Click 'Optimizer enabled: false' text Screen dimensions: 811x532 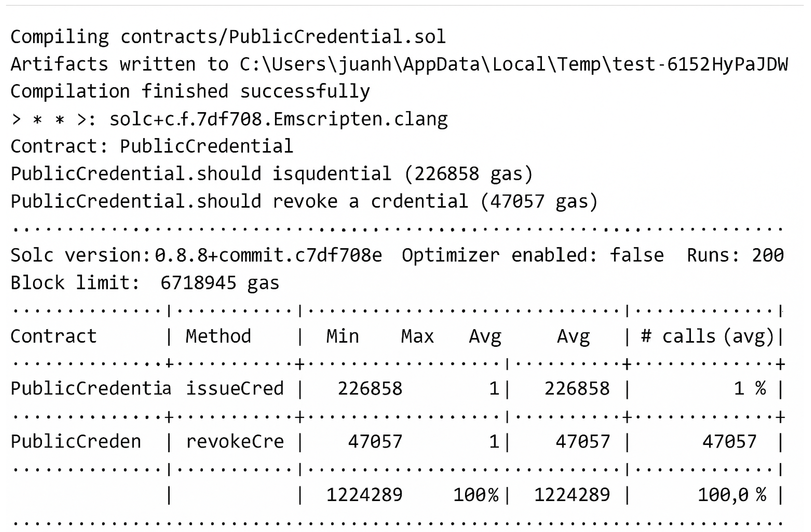(533, 256)
